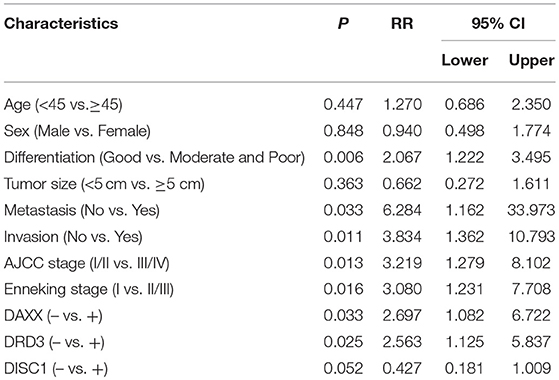
Task: Click the Characteristics column header
Action: [x=61, y=24]
